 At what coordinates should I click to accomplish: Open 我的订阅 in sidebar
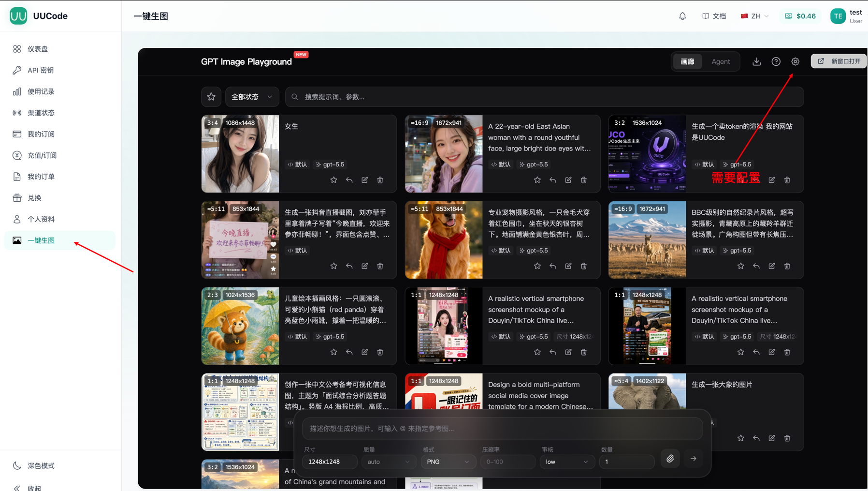tap(60, 134)
